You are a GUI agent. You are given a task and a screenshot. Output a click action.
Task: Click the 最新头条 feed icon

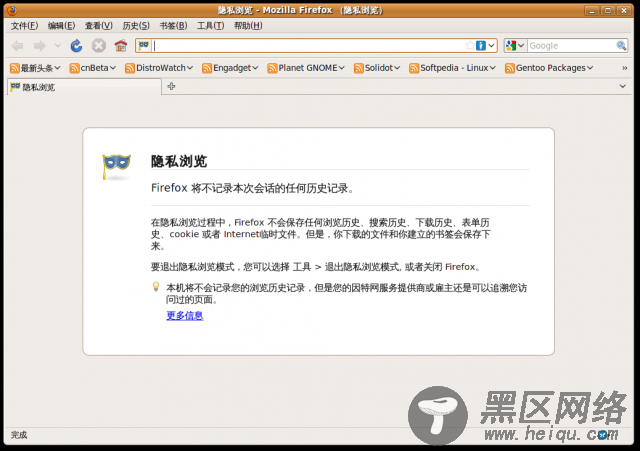tap(15, 68)
